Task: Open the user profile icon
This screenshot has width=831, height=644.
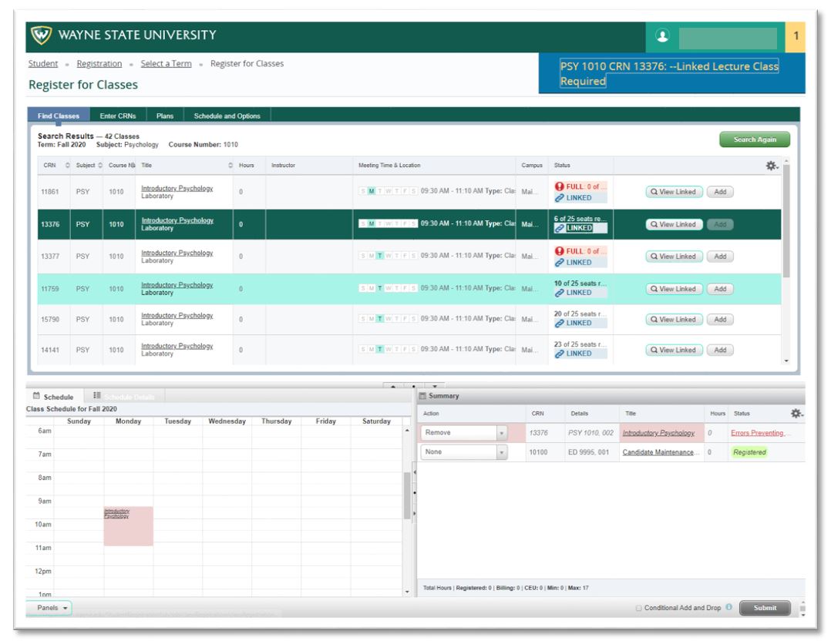Action: pos(662,35)
